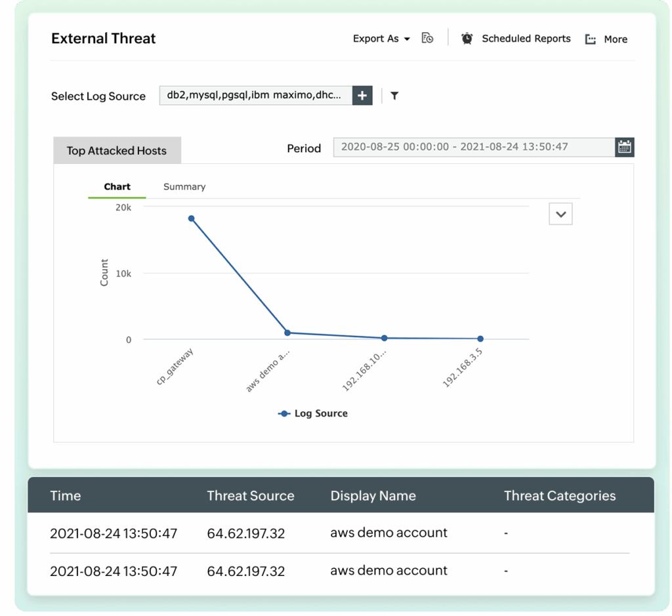Click the Time column header

[x=66, y=496]
